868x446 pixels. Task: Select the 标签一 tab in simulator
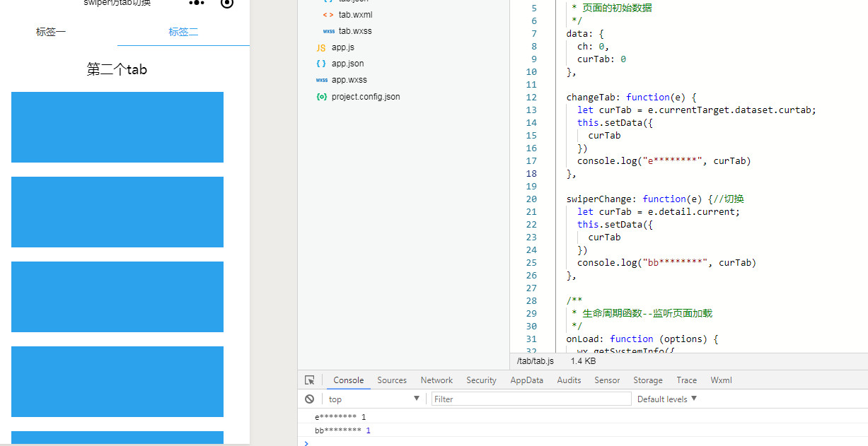point(51,32)
